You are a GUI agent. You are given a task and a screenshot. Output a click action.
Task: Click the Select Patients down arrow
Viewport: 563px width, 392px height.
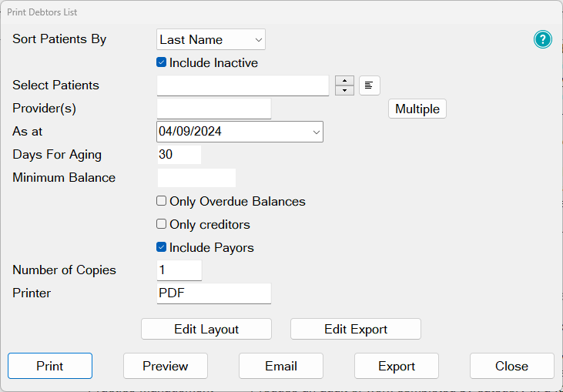(x=344, y=90)
